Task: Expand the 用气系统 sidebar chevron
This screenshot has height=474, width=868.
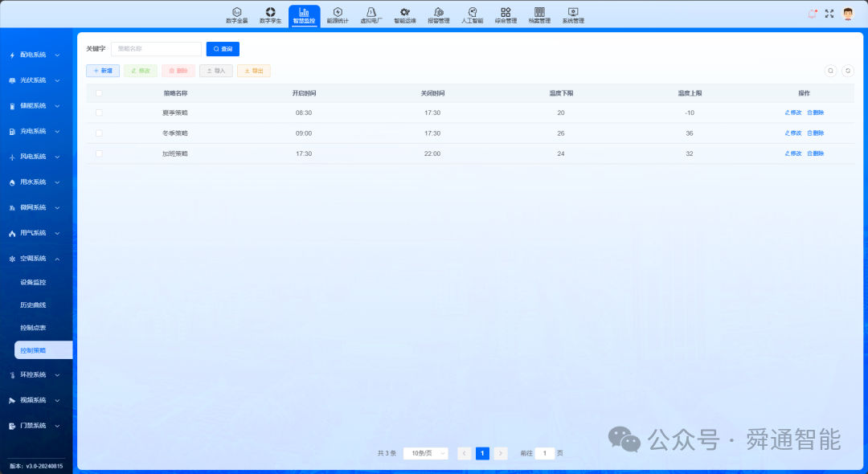Action: pos(57,234)
